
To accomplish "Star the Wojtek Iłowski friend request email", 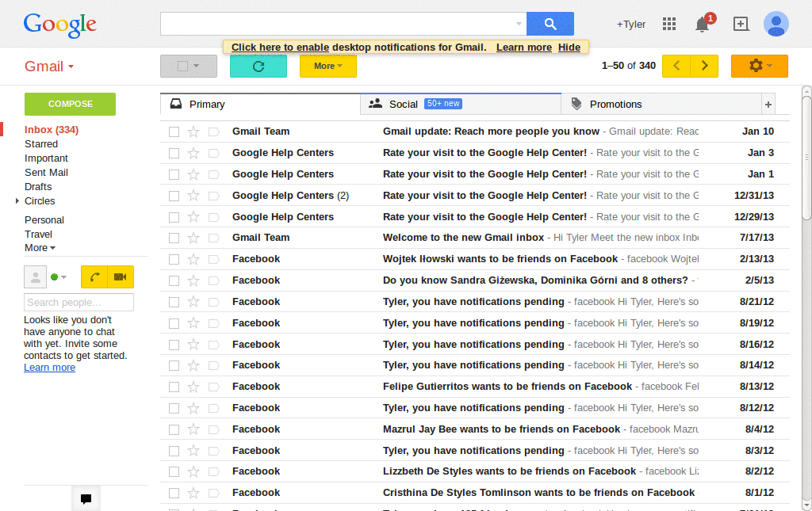I will 193,259.
